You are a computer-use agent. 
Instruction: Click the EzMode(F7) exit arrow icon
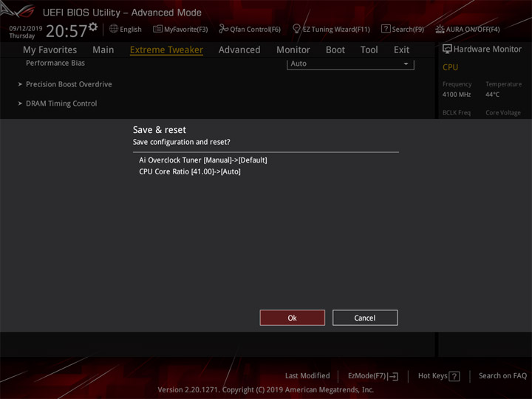(x=393, y=376)
